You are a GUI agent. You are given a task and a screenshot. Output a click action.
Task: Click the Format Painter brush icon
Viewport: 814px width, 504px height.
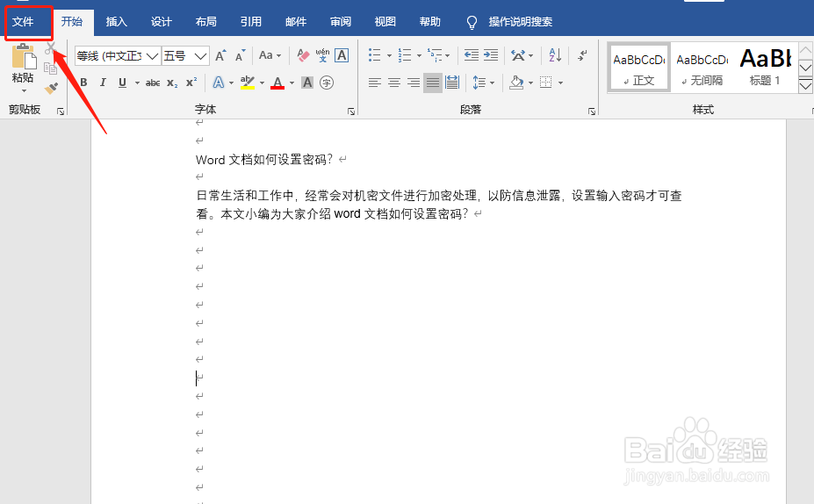(x=51, y=88)
